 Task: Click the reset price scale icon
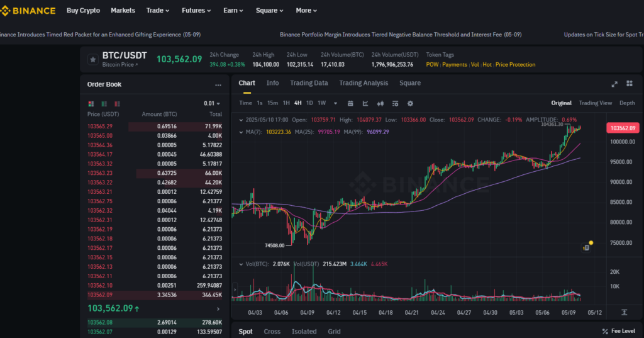coord(625,312)
